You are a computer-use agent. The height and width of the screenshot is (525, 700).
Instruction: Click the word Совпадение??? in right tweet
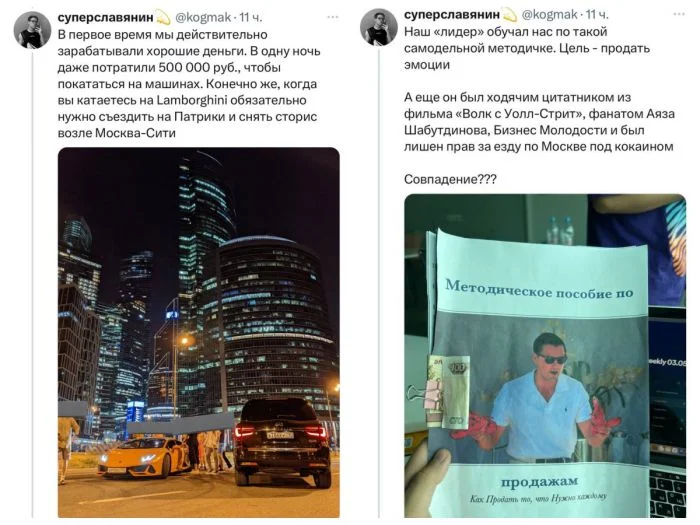[x=450, y=179]
